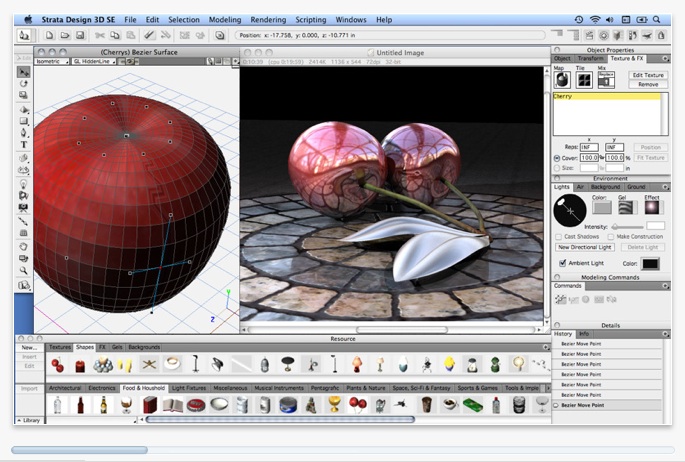
Task: Select the Cover radio button
Action: click(x=557, y=157)
